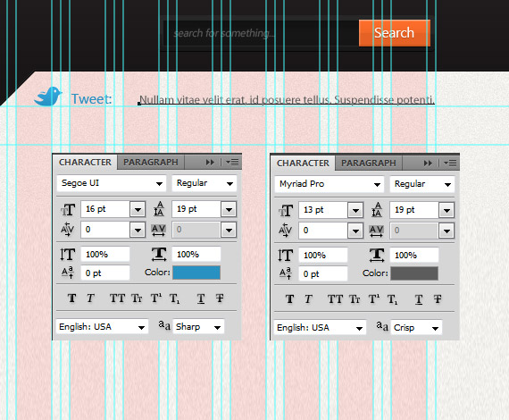
Task: Click baseline shift icon in Segoe UI panel
Action: tap(68, 273)
